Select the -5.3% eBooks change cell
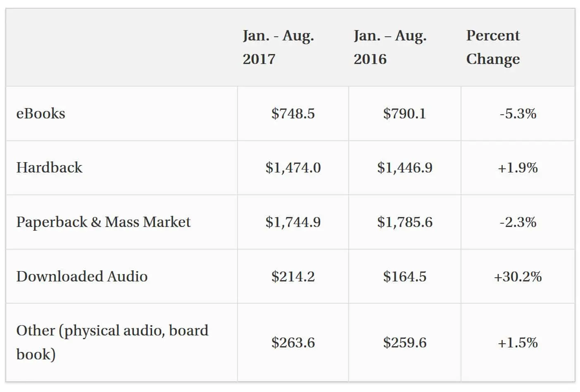 pos(518,113)
